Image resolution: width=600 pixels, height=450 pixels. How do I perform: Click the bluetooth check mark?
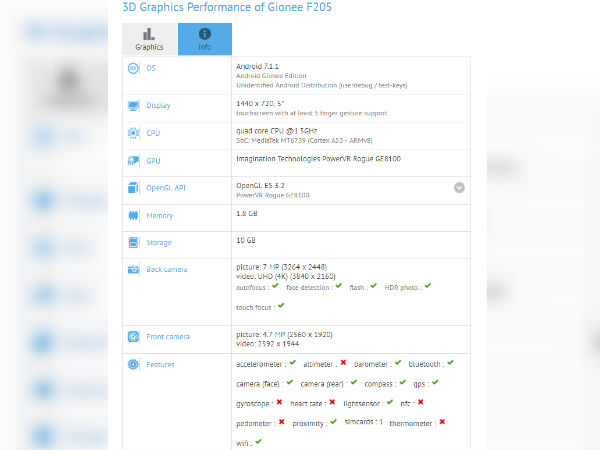click(x=450, y=362)
